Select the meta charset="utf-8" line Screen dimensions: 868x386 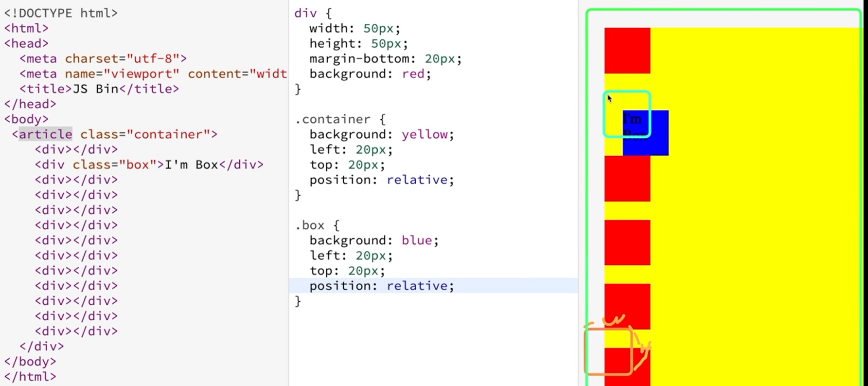(103, 58)
